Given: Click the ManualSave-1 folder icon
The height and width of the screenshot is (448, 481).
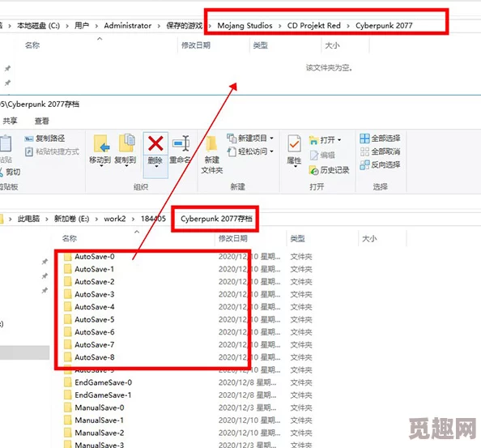Looking at the screenshot, I should (68, 420).
